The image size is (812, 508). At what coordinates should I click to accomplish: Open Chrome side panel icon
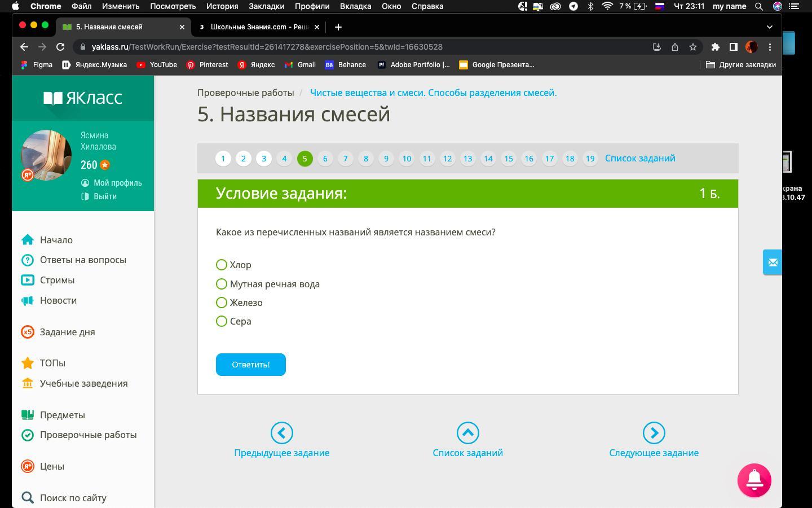[x=734, y=47]
